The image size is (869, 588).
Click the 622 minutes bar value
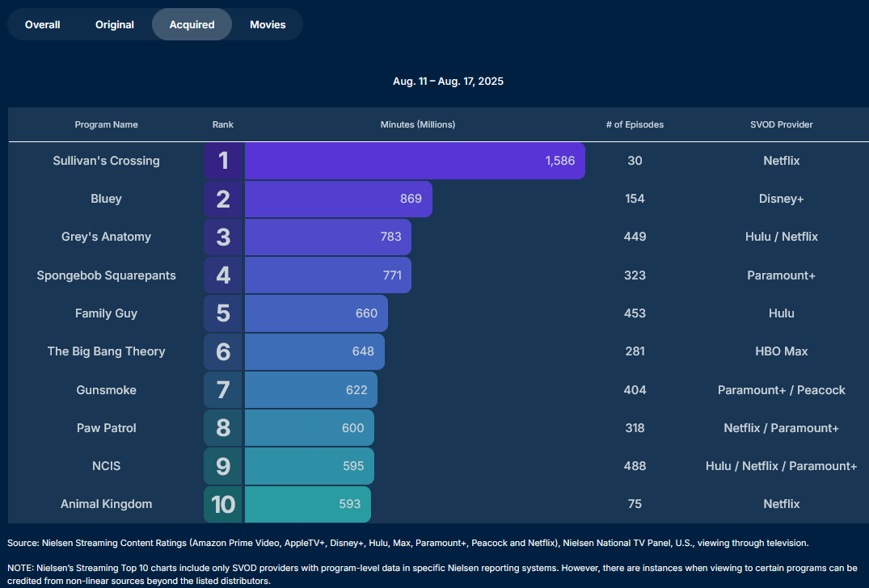356,390
